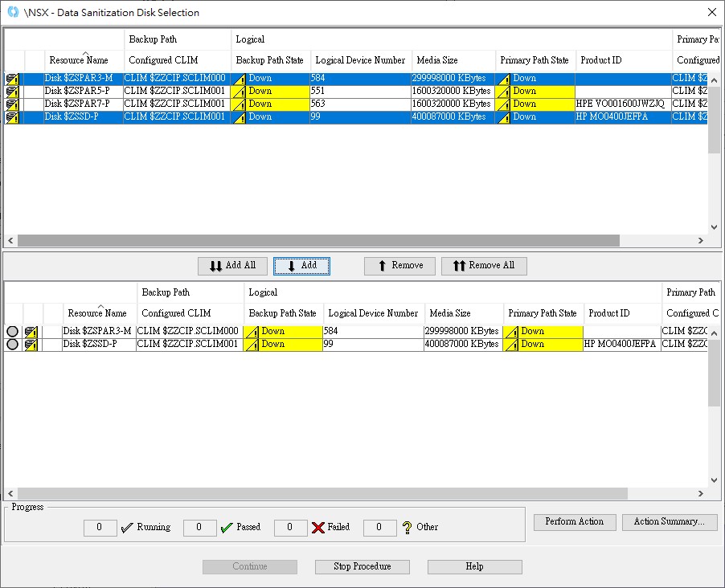Screen dimensions: 725x588
Task: Sort upper table by Primary Path State
Action: 535,60
